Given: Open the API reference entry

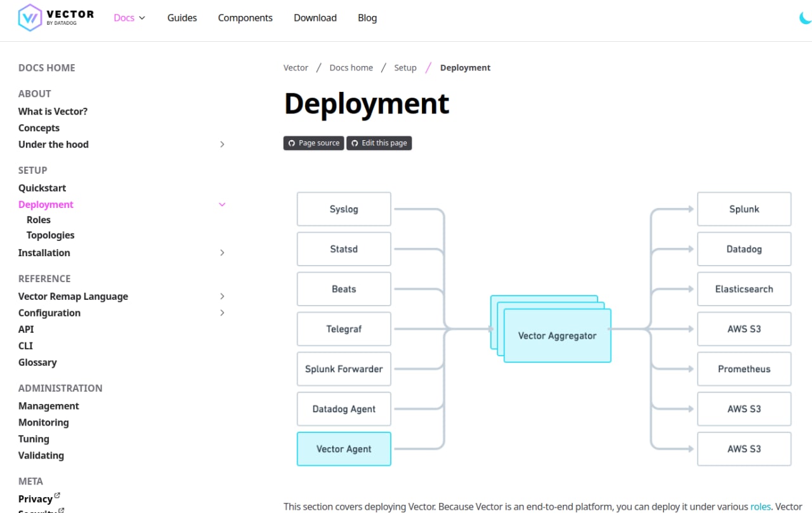Looking at the screenshot, I should point(26,330).
